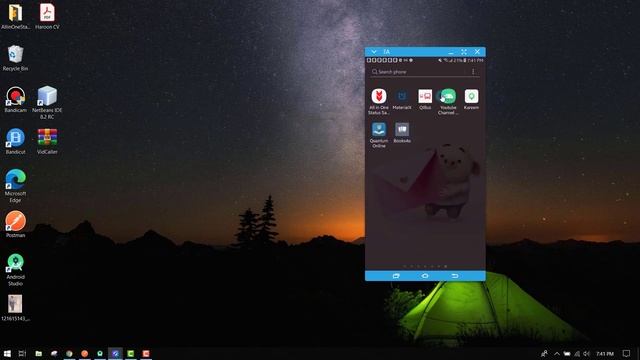Open network settings from system tray
Image resolution: width=640 pixels, height=360 pixels.
[x=577, y=354]
